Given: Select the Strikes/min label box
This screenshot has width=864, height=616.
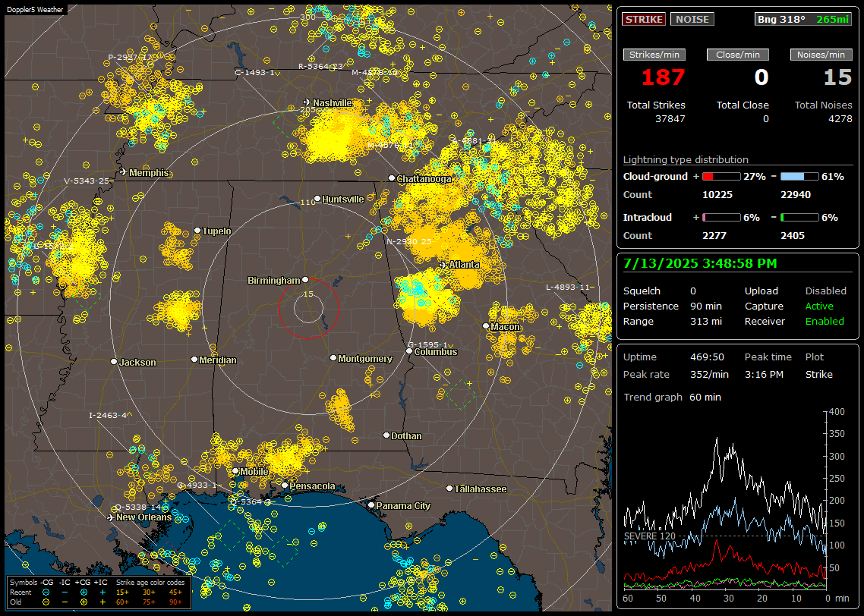Looking at the screenshot, I should coord(654,55).
